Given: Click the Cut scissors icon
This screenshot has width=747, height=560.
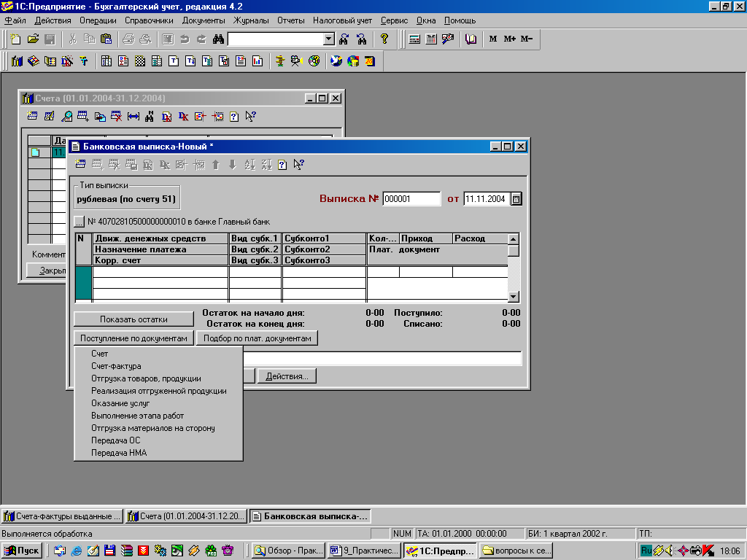Looking at the screenshot, I should coord(72,39).
